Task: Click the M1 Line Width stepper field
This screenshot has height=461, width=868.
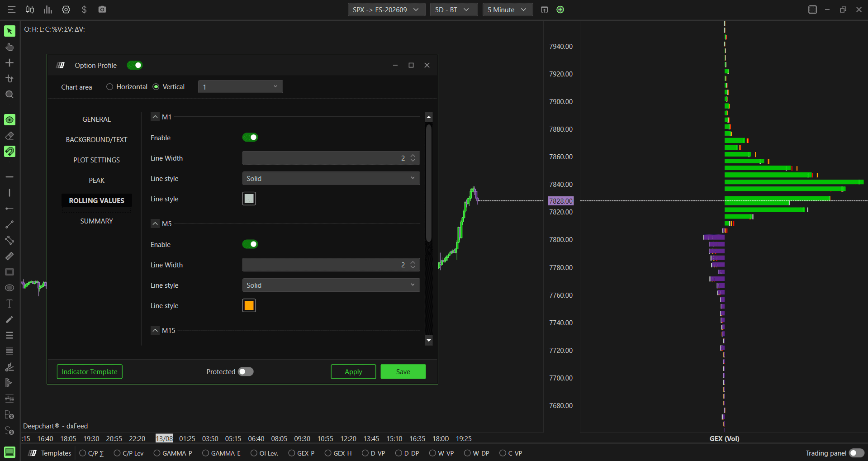Action: pos(331,158)
